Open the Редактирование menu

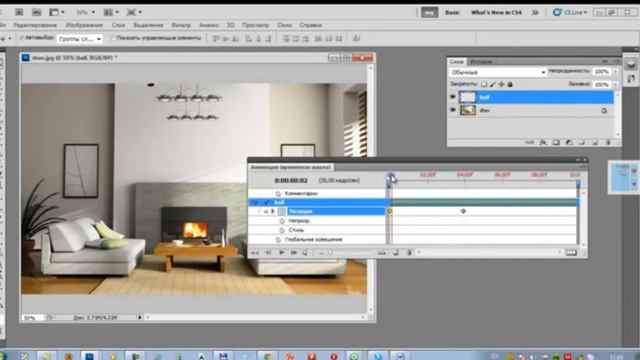coord(37,25)
